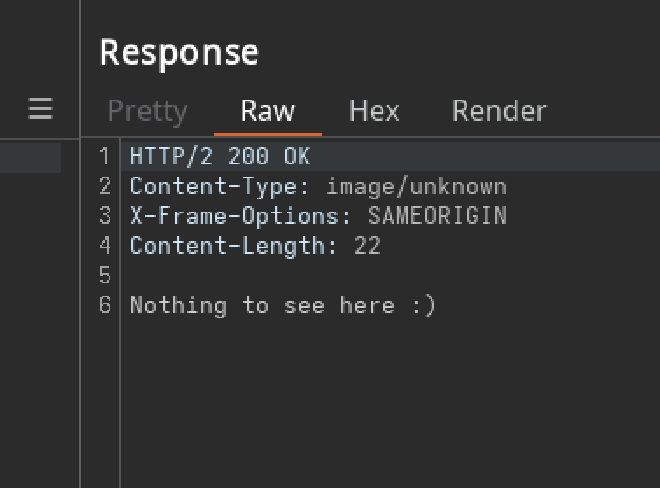
Task: Click the Content-Type header name
Action: click(x=213, y=187)
